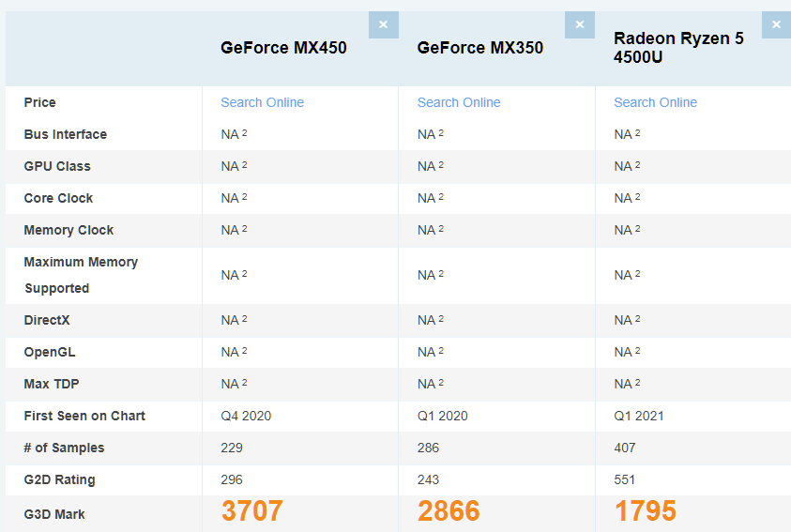791x532 pixels.
Task: Click Q1 2021 first seen value
Action: pos(639,416)
